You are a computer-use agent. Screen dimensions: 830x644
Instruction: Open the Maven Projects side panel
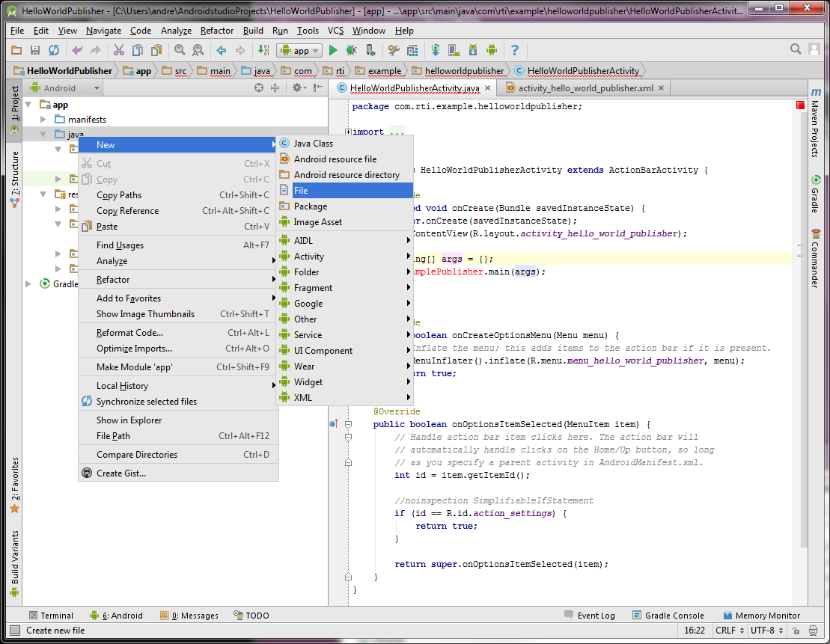pyautogui.click(x=815, y=123)
